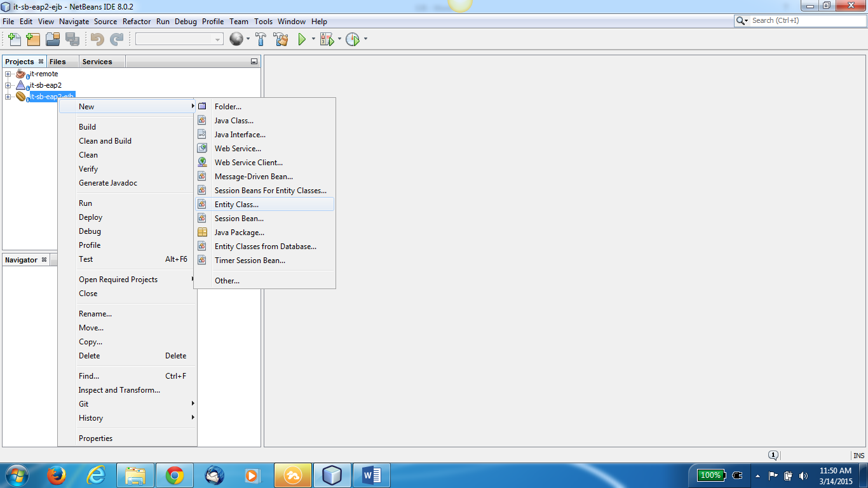This screenshot has width=868, height=488.
Task: Minimize the Projects window group
Action: tap(254, 62)
